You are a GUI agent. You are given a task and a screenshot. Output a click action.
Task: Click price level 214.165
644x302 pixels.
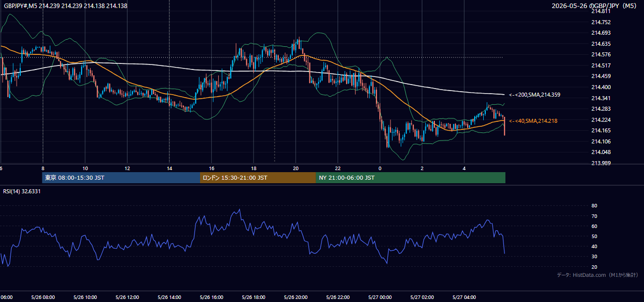click(x=601, y=130)
